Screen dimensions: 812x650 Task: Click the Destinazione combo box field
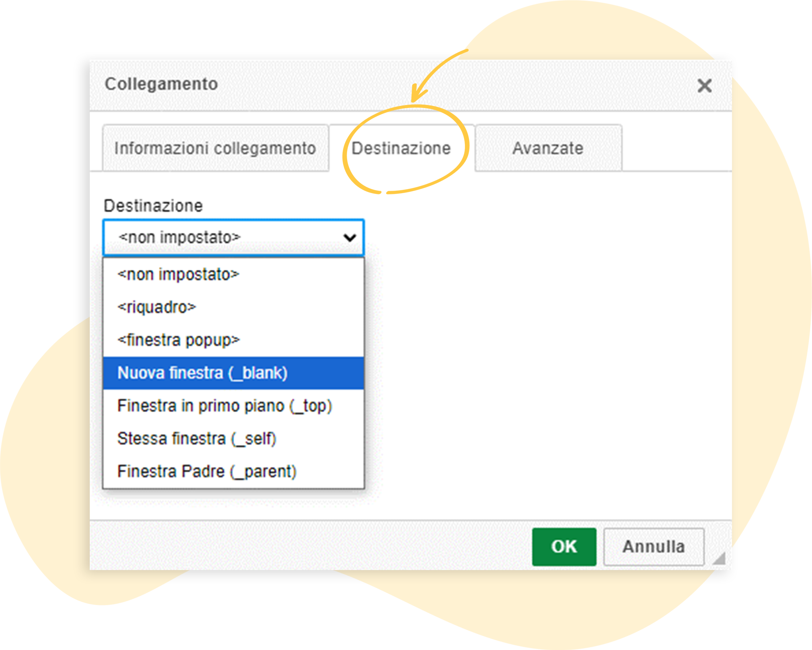coord(227,237)
